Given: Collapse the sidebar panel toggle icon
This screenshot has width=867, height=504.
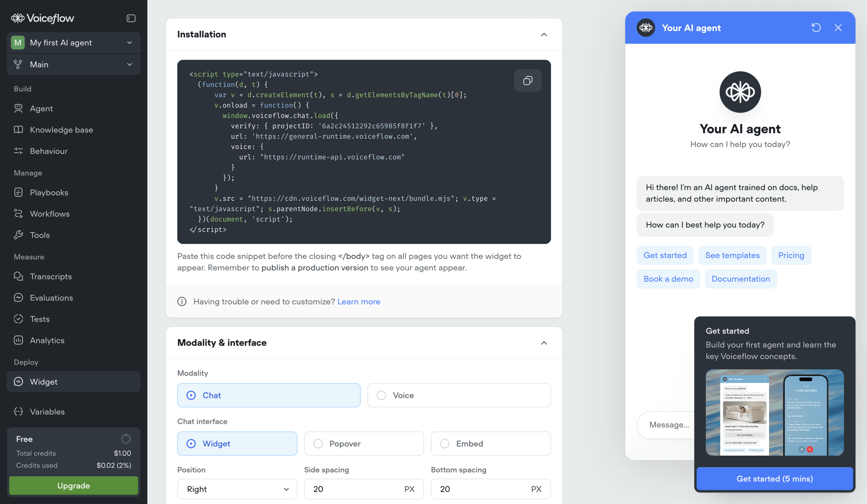Looking at the screenshot, I should click(131, 18).
